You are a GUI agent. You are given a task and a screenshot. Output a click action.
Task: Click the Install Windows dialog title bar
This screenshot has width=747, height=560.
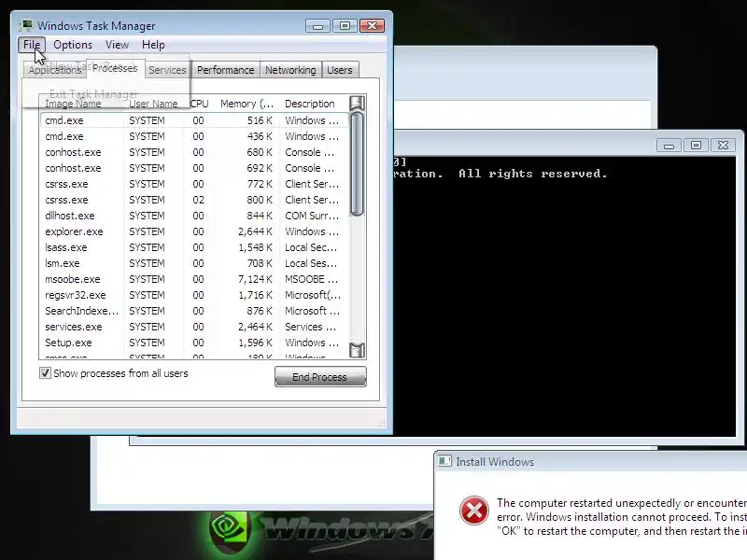(591, 461)
